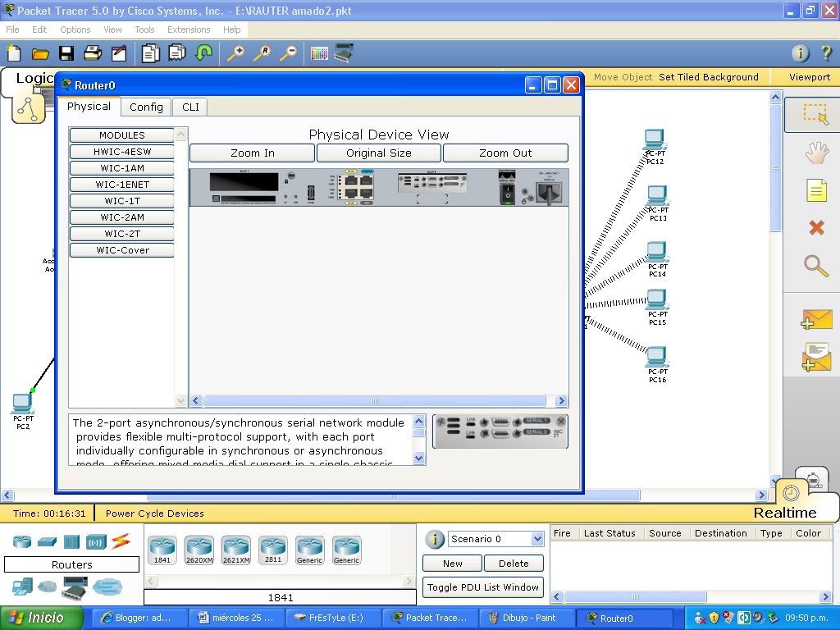
Task: Select the Wireless Devices category icon
Action: coord(97,542)
